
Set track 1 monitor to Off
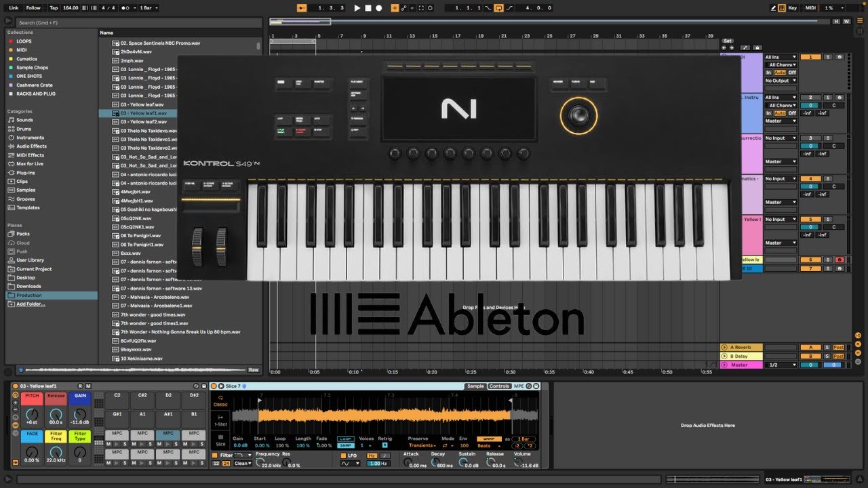792,73
